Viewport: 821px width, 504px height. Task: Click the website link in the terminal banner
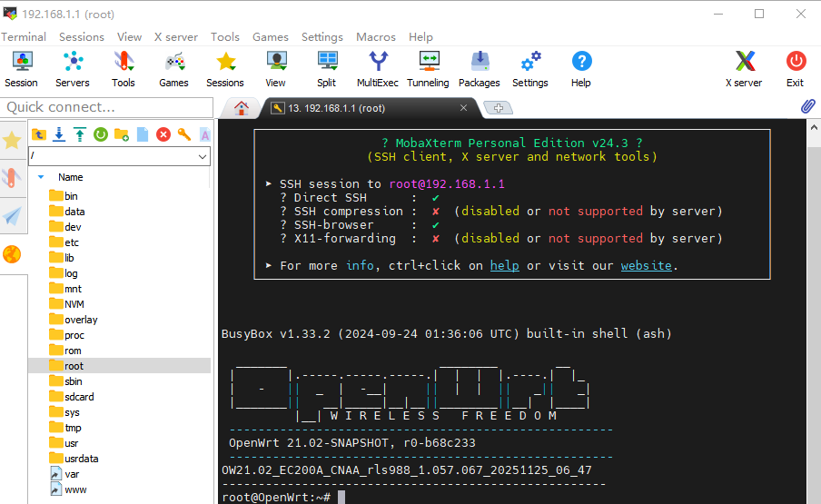[x=646, y=266]
